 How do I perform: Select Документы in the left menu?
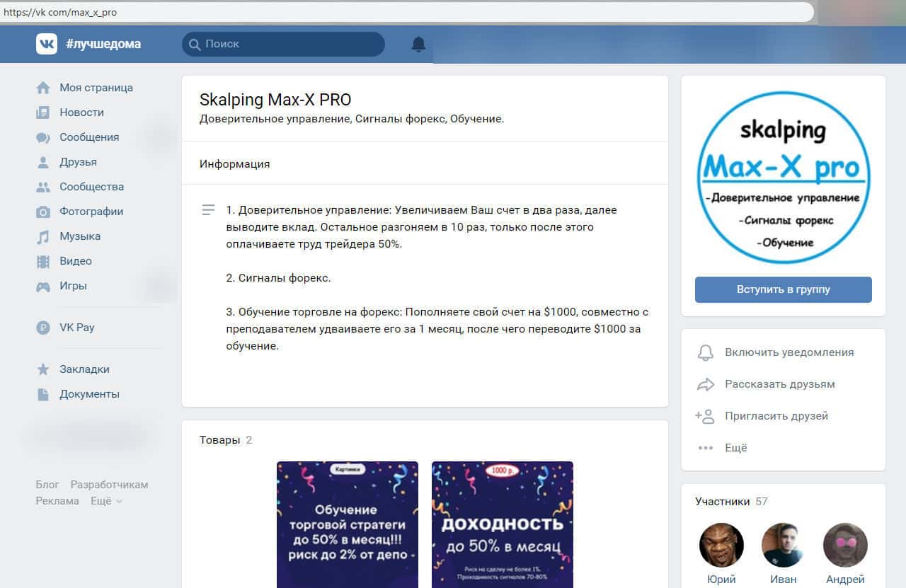(x=89, y=394)
